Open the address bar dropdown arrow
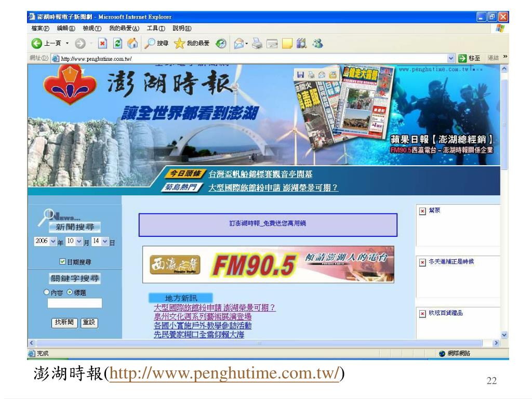532x399 pixels. (x=450, y=58)
